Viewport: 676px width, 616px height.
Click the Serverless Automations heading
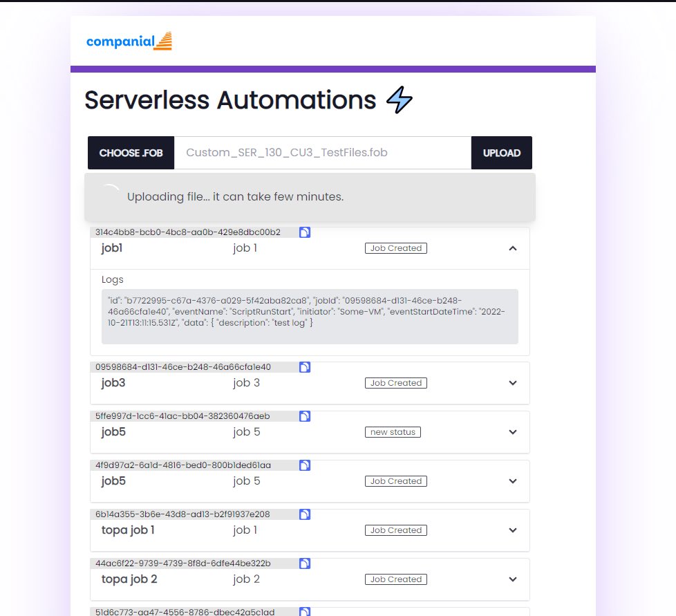230,100
